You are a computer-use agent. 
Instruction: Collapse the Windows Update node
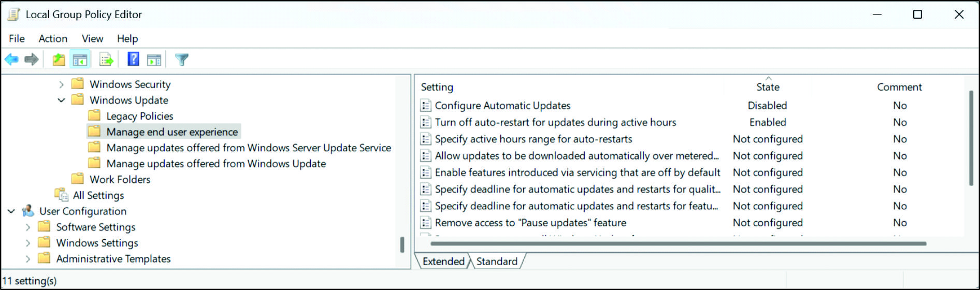[x=61, y=100]
